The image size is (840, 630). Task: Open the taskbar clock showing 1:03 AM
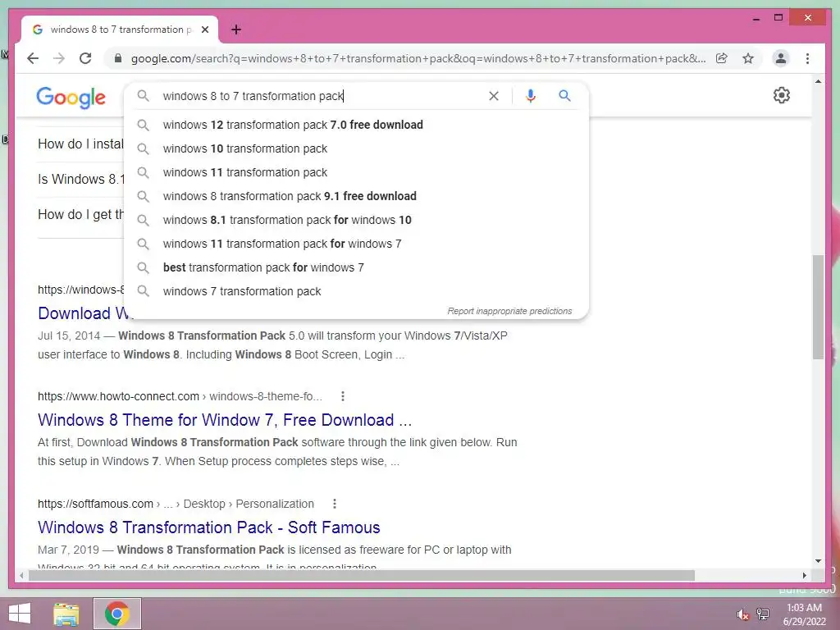(x=804, y=614)
